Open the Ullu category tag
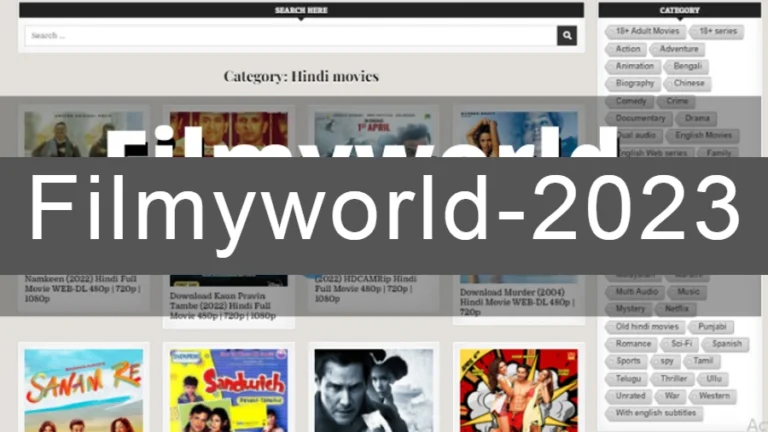Screen dimensions: 768x432 tap(712, 379)
